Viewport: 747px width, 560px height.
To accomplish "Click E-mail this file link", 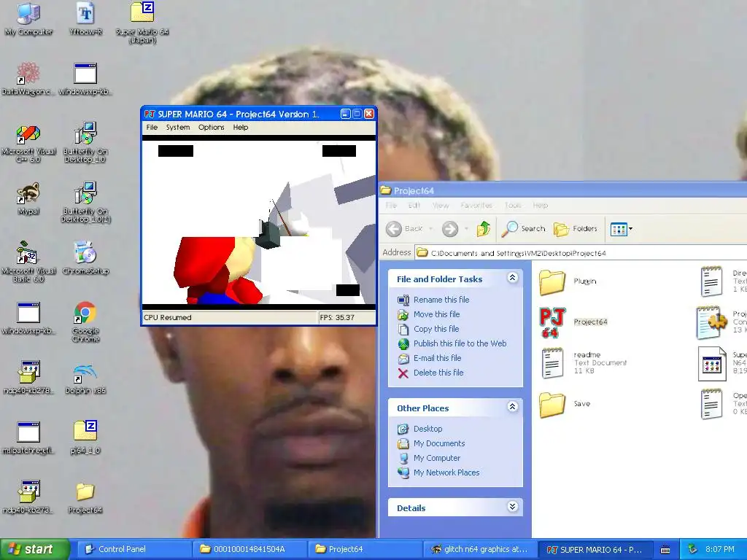I will (437, 358).
